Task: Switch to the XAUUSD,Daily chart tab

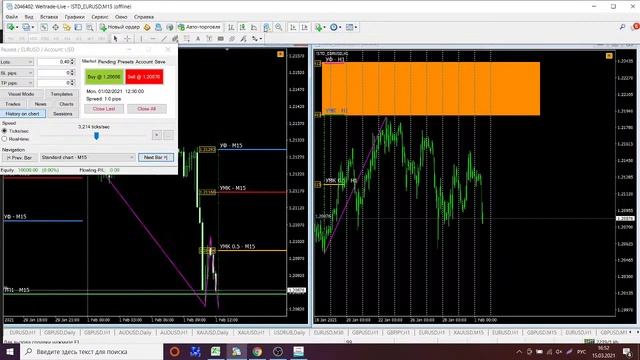Action: 212,333
